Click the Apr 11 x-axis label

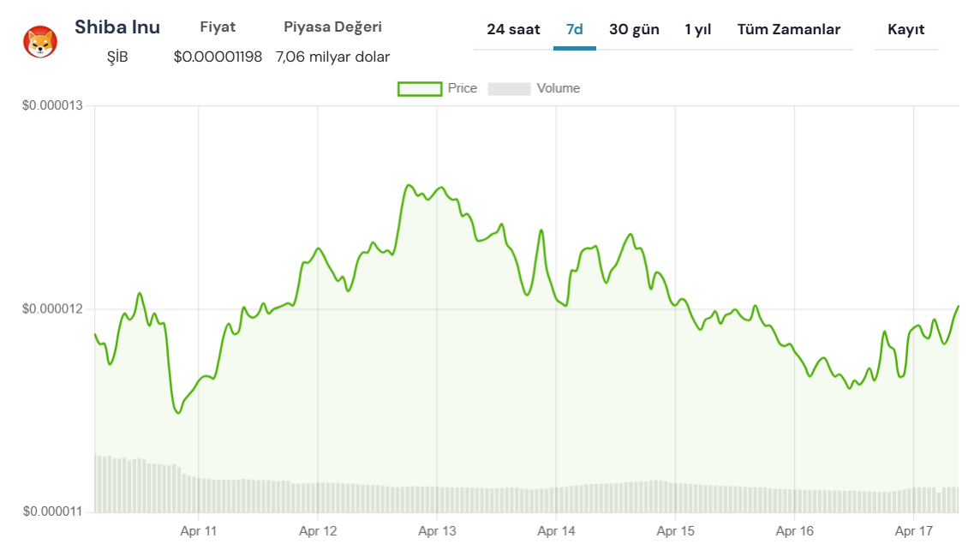[198, 531]
